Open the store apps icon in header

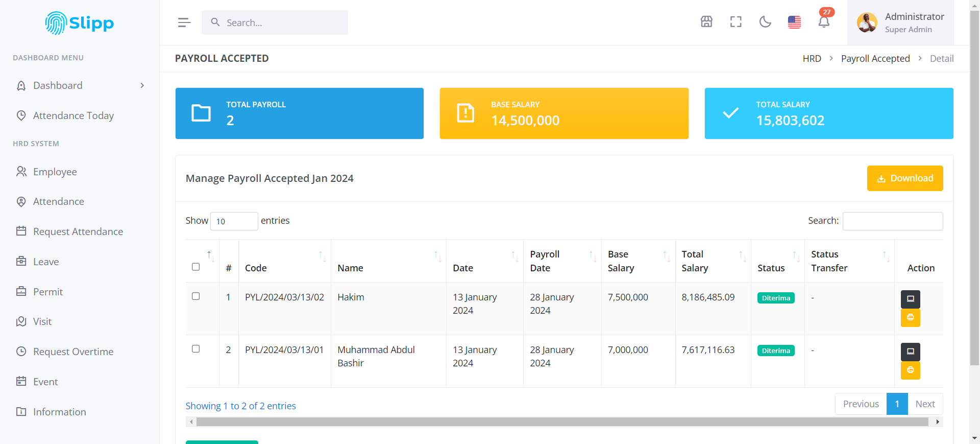[x=706, y=22]
